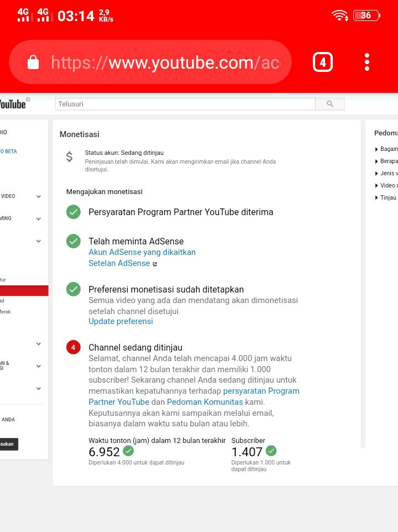Viewport: 398px width, 532px height.
Task: Expand Tinjau help topic triangle
Action: pyautogui.click(x=376, y=198)
